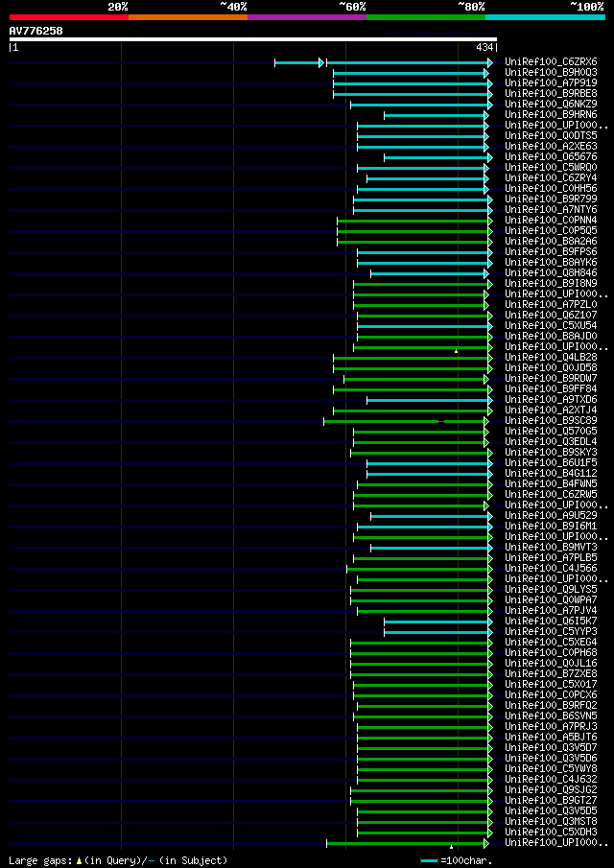Click the UniRef100_Q3EDL4 label
614x868 pixels.
click(551, 442)
